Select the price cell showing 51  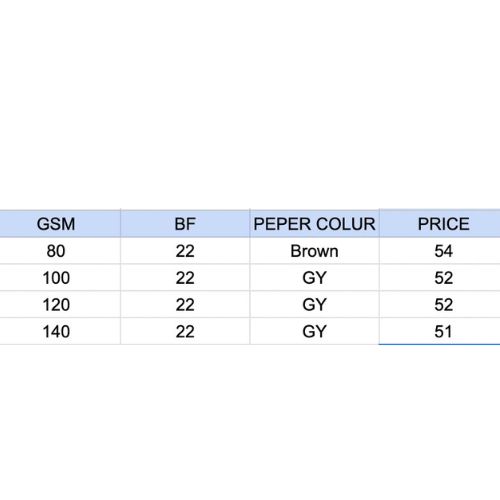tap(440, 331)
